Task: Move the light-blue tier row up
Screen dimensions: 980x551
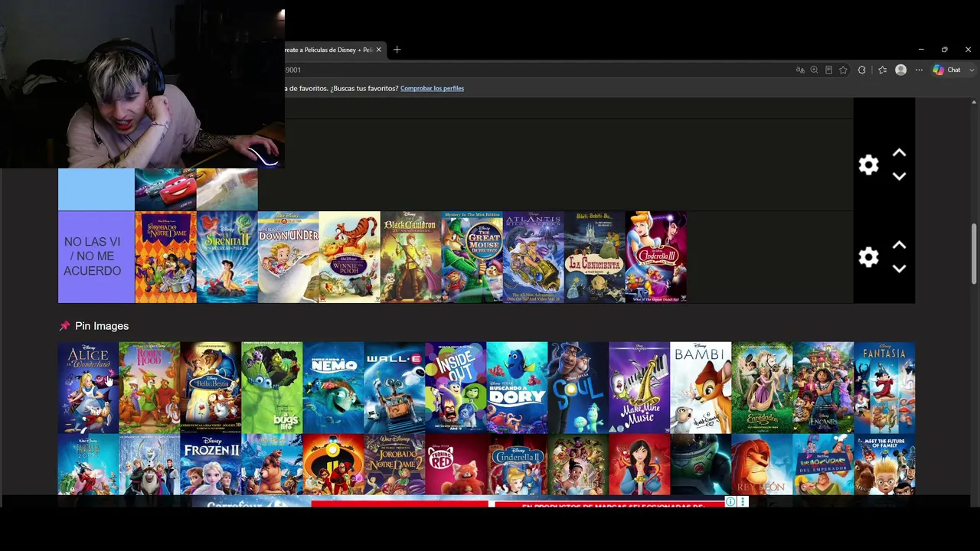Action: (900, 153)
